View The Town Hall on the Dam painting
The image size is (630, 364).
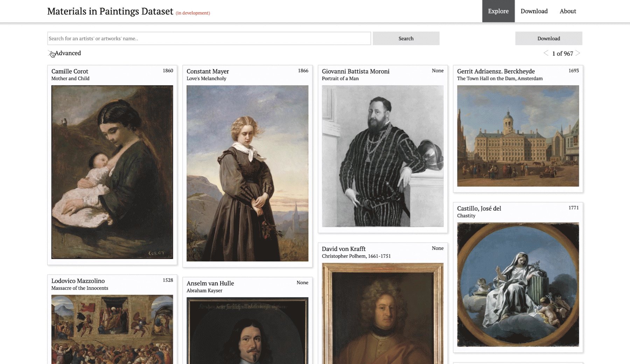(518, 136)
